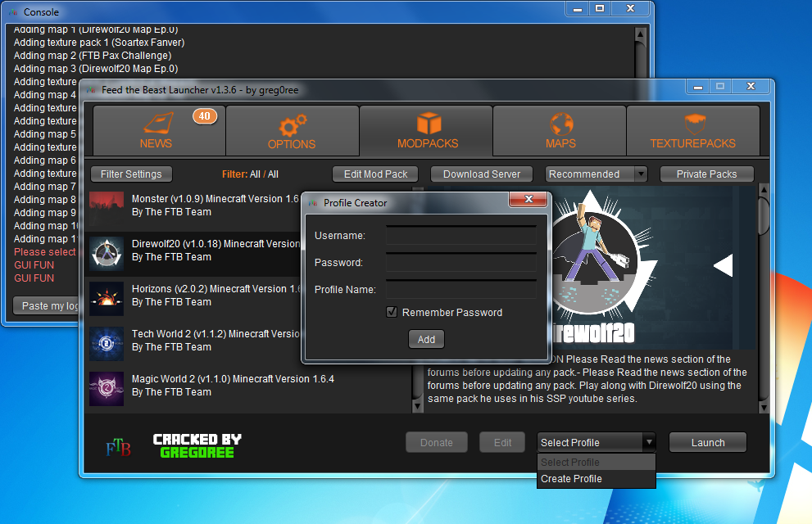Switch to the MAPS tab
Viewport: 812px width, 524px height.
560,130
